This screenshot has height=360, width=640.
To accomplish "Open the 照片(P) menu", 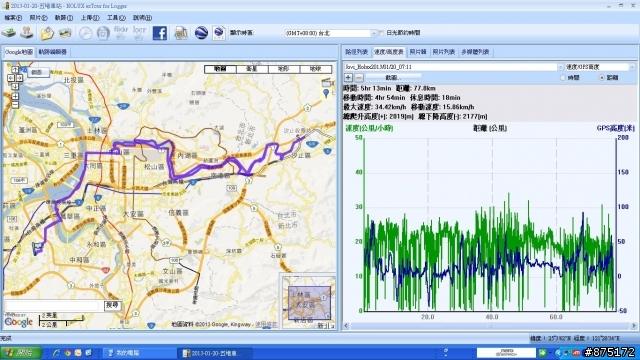I will [38, 18].
